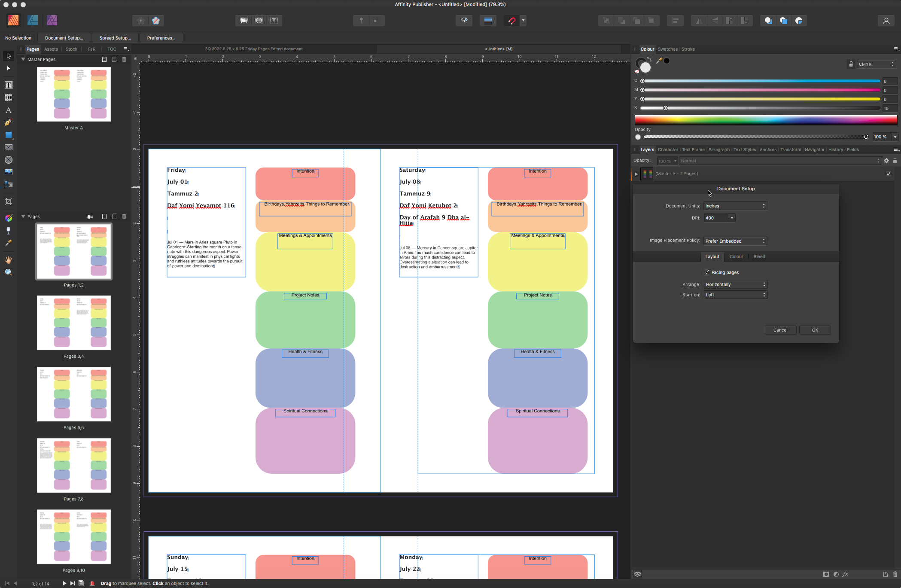Collapse the Master Pages section

click(23, 59)
